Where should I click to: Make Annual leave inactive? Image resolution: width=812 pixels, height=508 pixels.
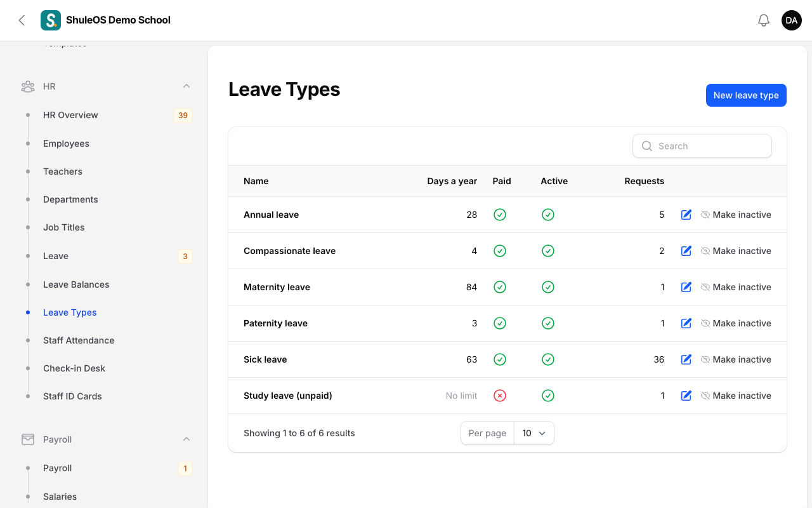(x=736, y=215)
